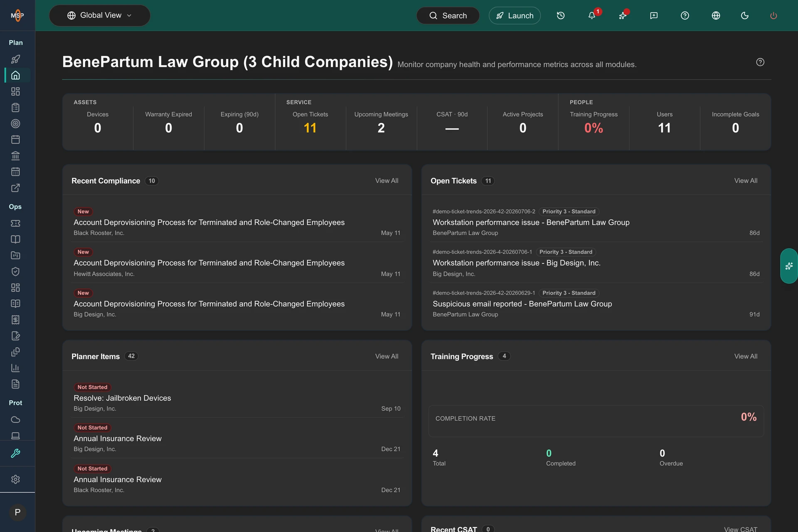Open Workstation performance issue - Big Design ticket
The height and width of the screenshot is (532, 798).
click(596, 263)
